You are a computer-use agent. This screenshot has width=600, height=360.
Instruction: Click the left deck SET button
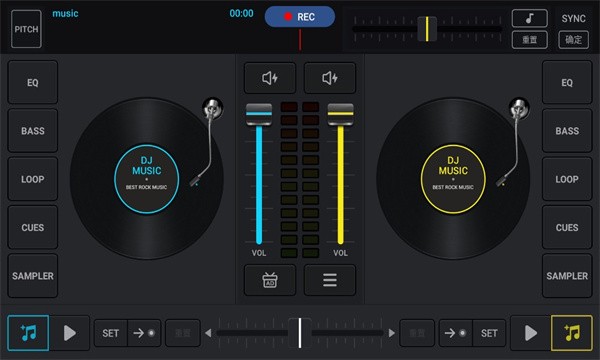111,333
